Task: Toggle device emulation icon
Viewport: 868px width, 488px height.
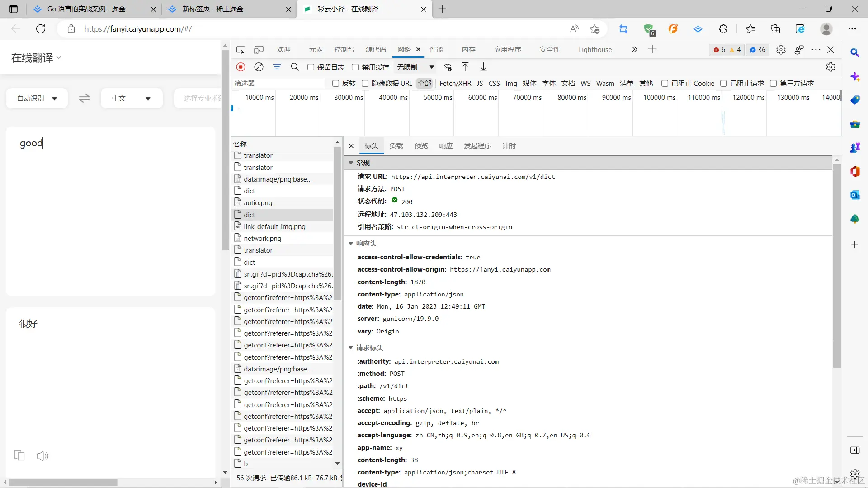Action: click(259, 50)
